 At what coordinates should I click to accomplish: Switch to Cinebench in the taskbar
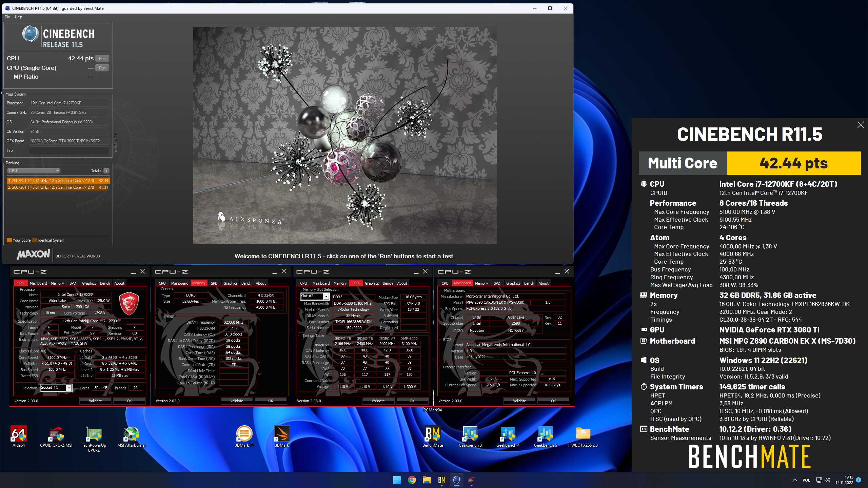point(456,480)
